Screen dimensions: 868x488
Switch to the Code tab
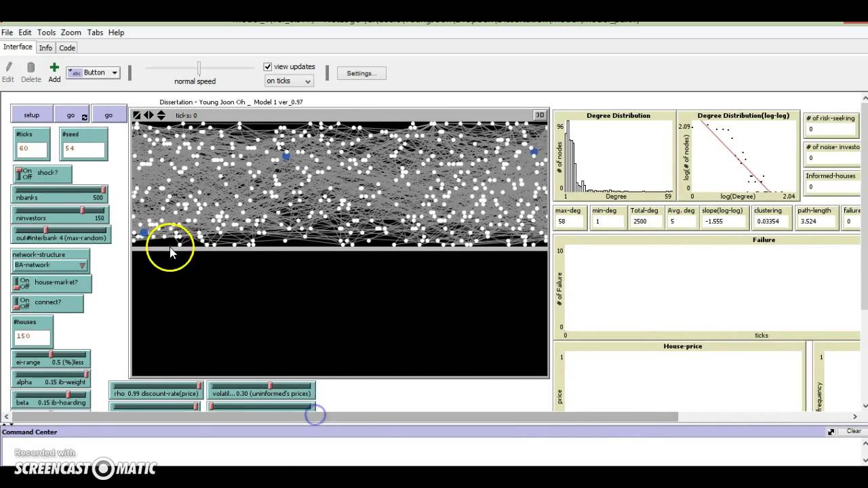point(67,47)
